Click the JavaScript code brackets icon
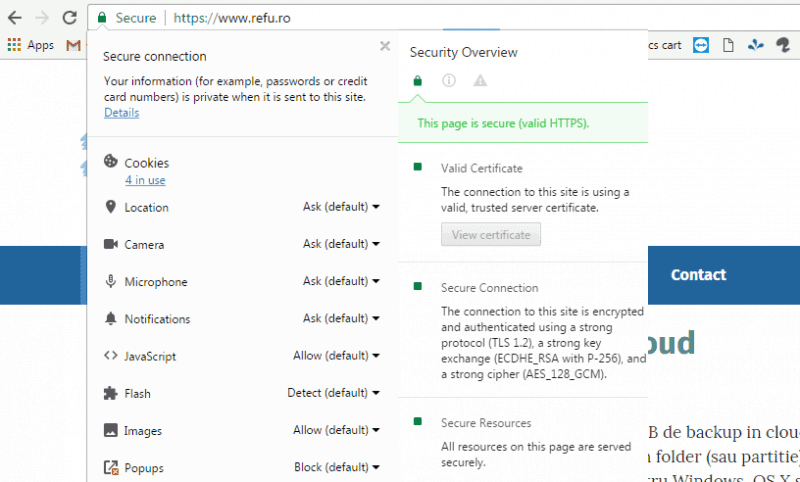This screenshot has height=482, width=800. [x=111, y=356]
